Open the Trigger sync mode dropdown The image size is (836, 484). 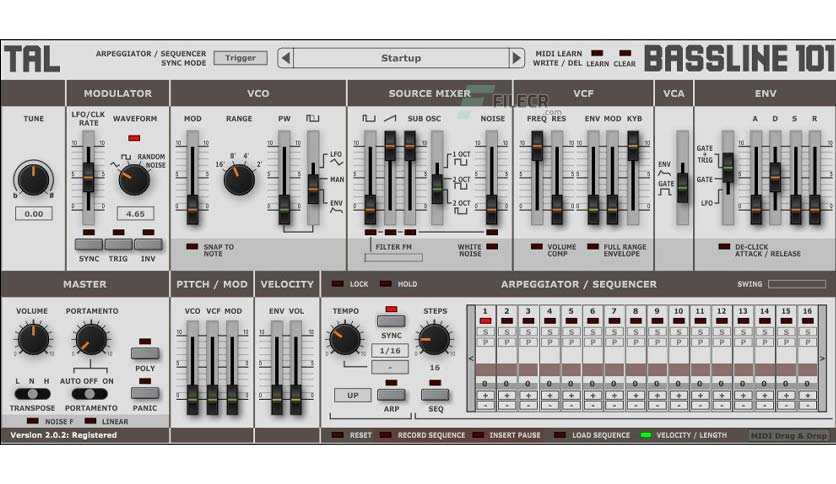(x=240, y=58)
